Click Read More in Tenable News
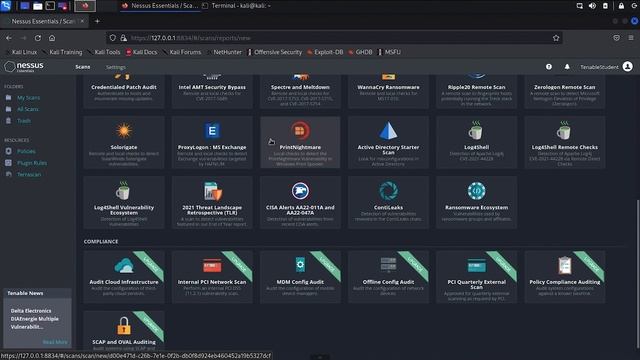 coord(55,342)
